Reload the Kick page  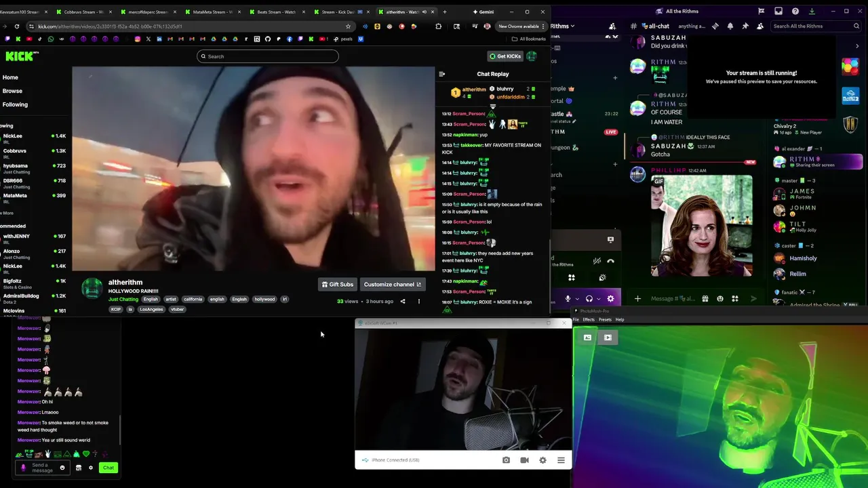pos(17,26)
